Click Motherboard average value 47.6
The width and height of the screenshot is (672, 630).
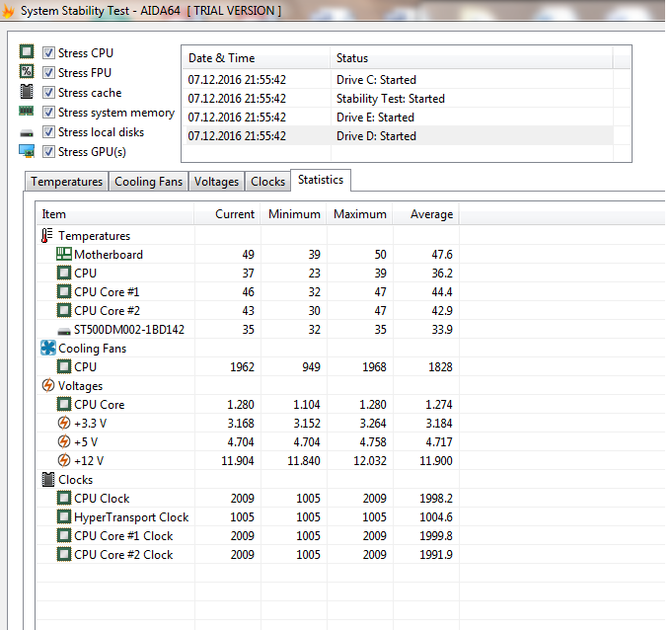(442, 255)
